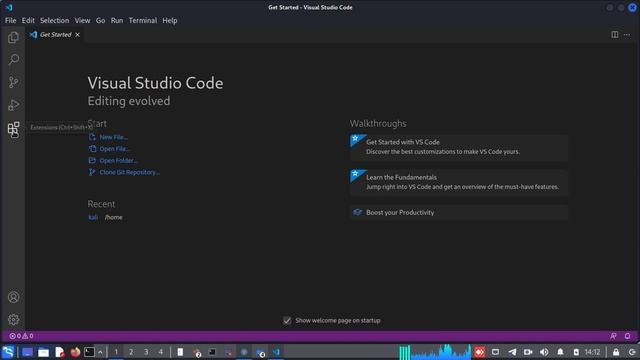The image size is (640, 360).
Task: Click the 14:12 clock
Action: pos(593,352)
